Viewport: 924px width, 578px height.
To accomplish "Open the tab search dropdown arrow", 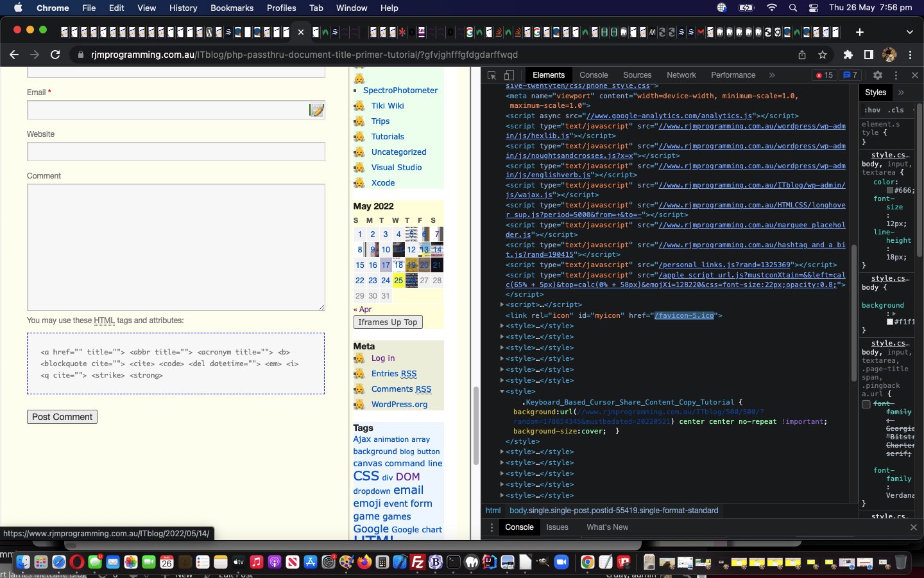I will coord(909,31).
